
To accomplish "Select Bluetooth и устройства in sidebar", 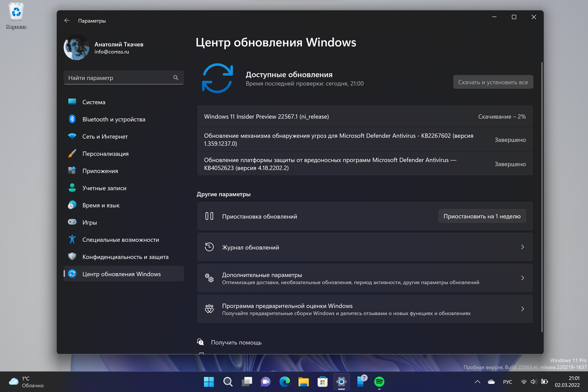I will coord(114,119).
